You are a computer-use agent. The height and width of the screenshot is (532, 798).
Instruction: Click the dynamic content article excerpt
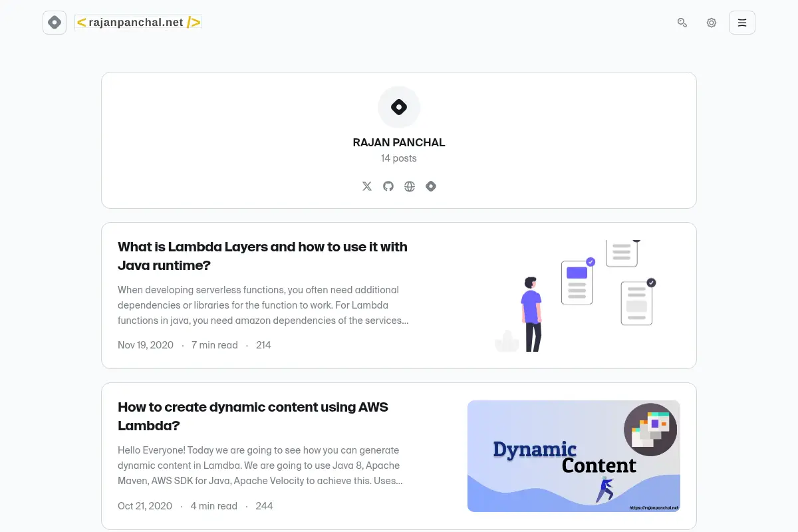(x=260, y=465)
